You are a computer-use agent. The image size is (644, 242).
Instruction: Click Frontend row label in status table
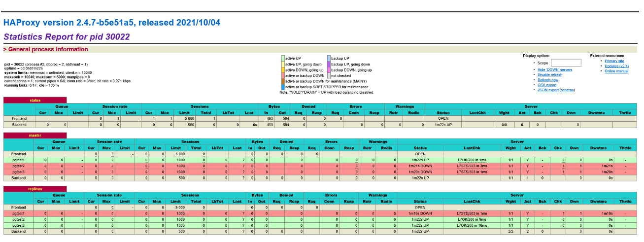click(19, 119)
